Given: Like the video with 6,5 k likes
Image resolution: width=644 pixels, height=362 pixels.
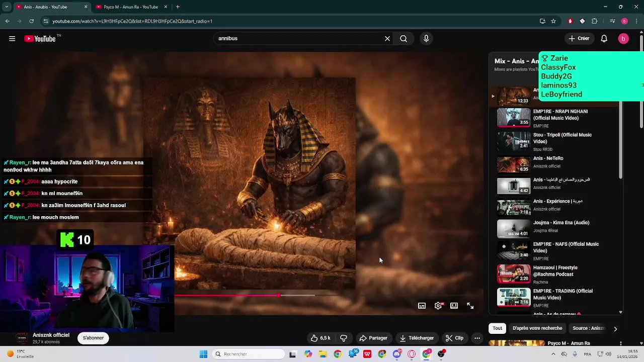Looking at the screenshot, I should pos(320,338).
